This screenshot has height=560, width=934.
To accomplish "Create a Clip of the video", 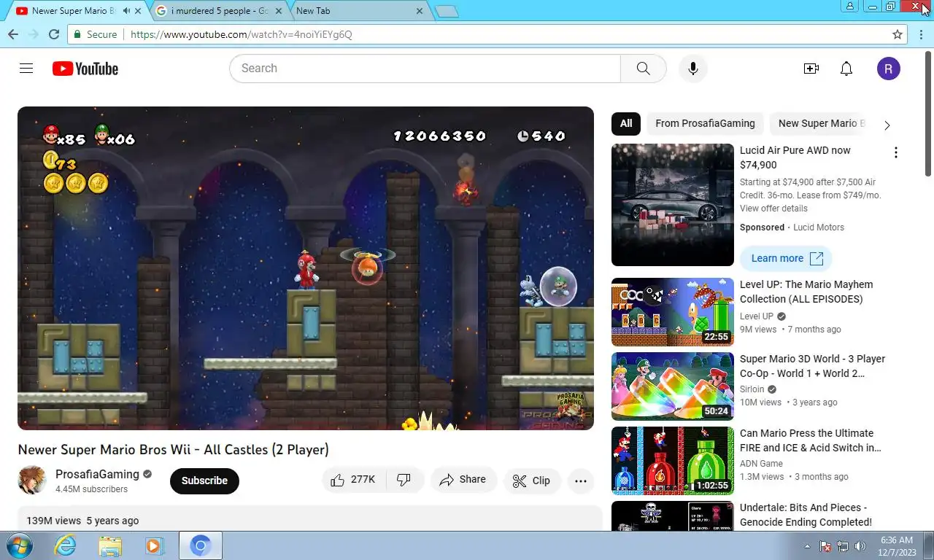I will point(531,481).
